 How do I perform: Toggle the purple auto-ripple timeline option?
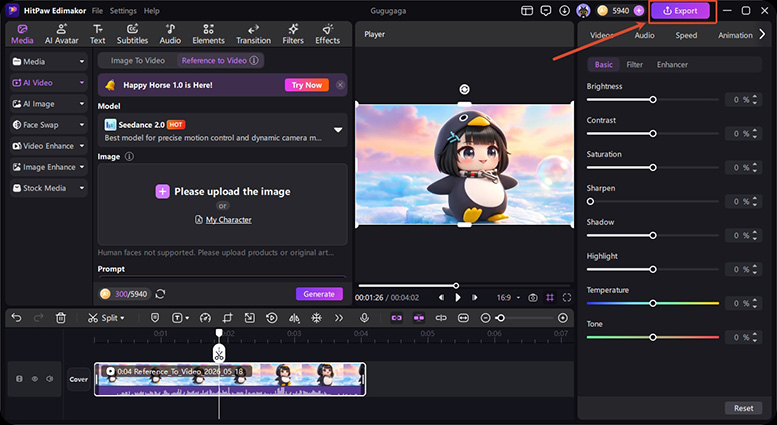(x=419, y=318)
